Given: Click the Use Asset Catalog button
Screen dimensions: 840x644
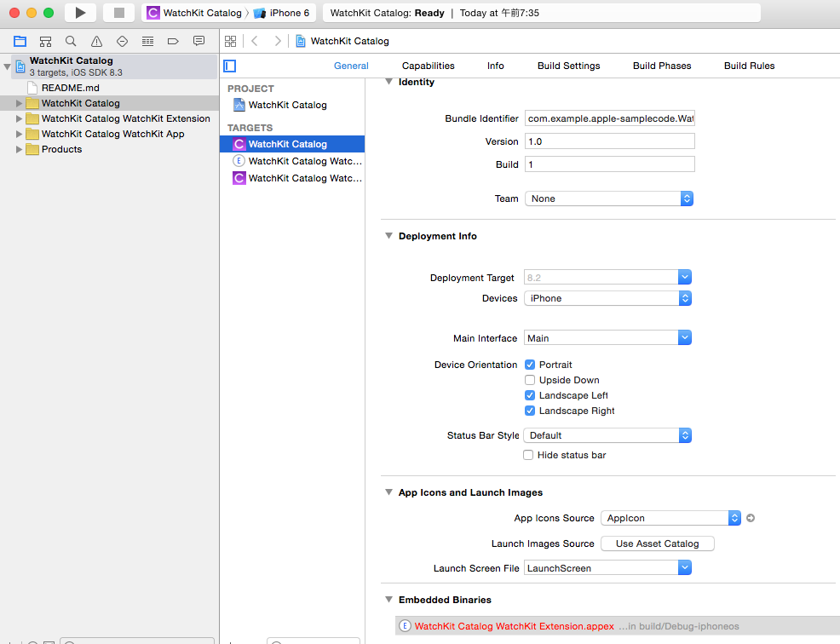Looking at the screenshot, I should [x=658, y=543].
